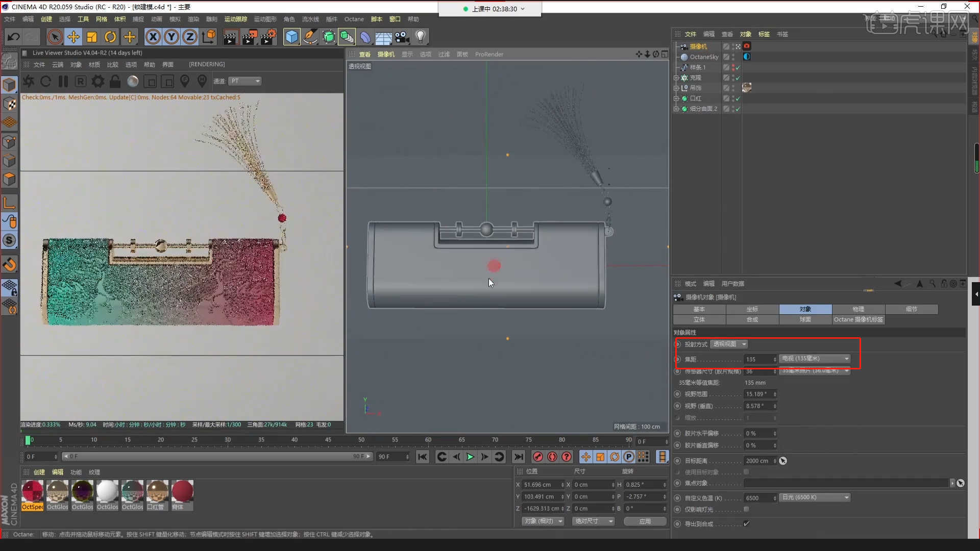This screenshot has width=980, height=551.
Task: Toggle OctaneSky visibility dots
Action: point(733,57)
